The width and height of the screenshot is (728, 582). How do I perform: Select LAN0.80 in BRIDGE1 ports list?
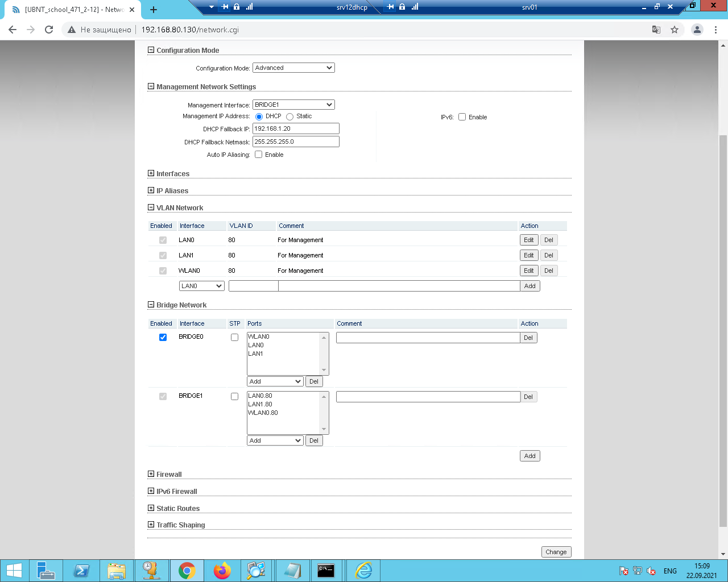pos(260,396)
